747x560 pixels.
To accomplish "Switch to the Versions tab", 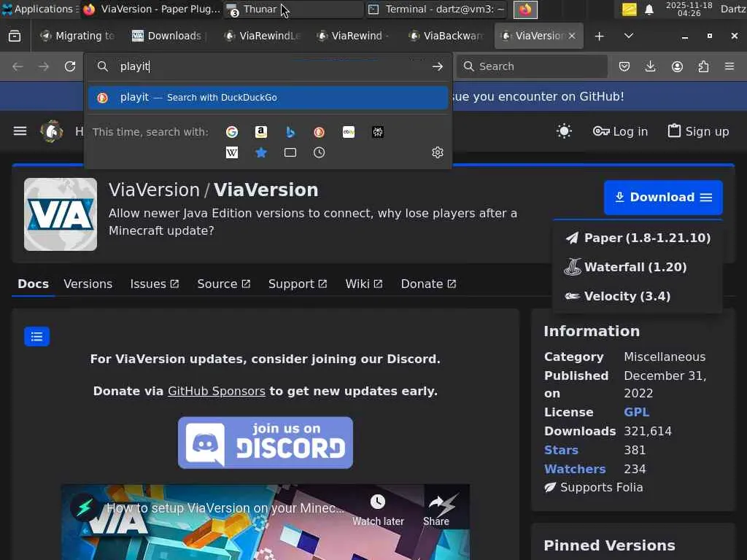I will click(88, 284).
